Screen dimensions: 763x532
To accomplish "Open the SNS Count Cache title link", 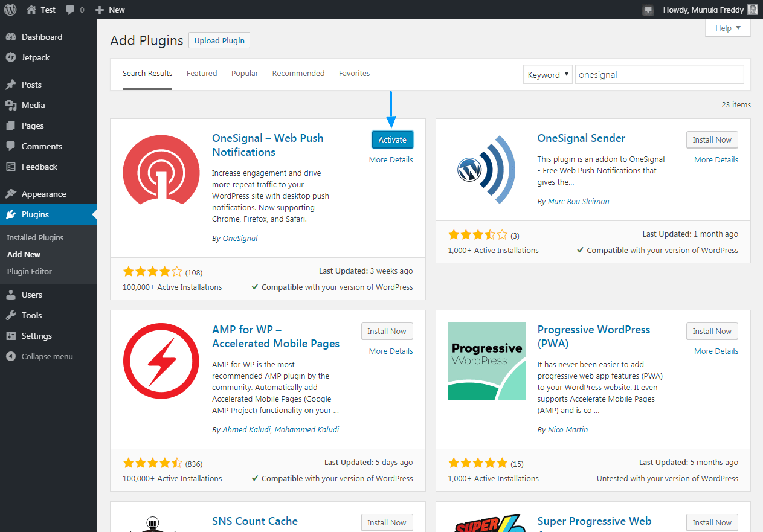I will coord(255,521).
